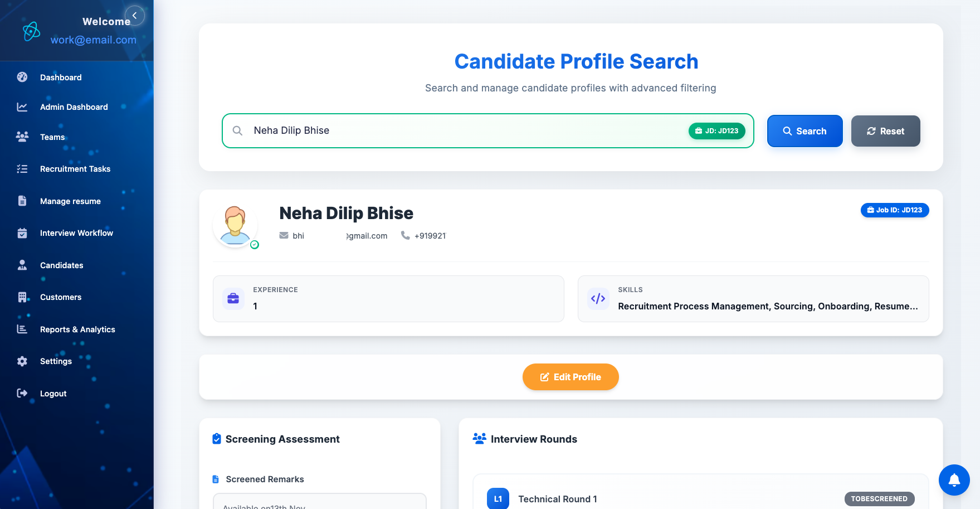Open Admin Dashboard from sidebar
The image size is (980, 509).
74,107
